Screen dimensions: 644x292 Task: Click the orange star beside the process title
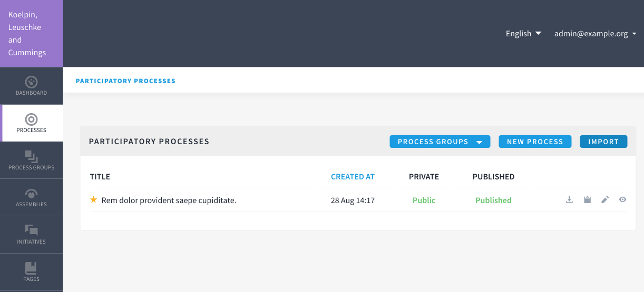tap(94, 200)
